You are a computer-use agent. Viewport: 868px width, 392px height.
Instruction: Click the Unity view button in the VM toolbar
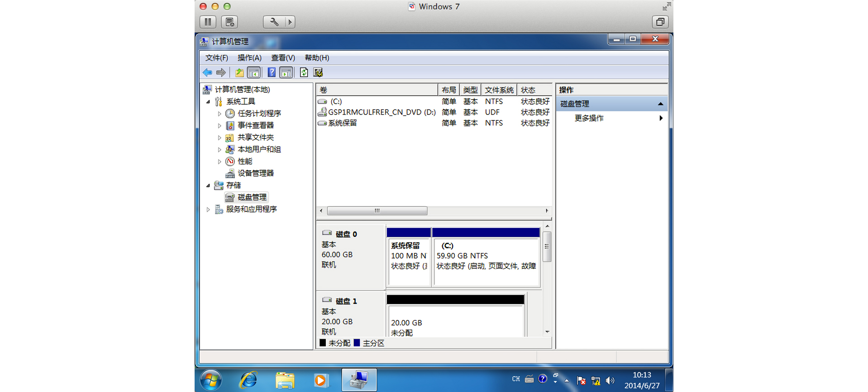[x=660, y=22]
